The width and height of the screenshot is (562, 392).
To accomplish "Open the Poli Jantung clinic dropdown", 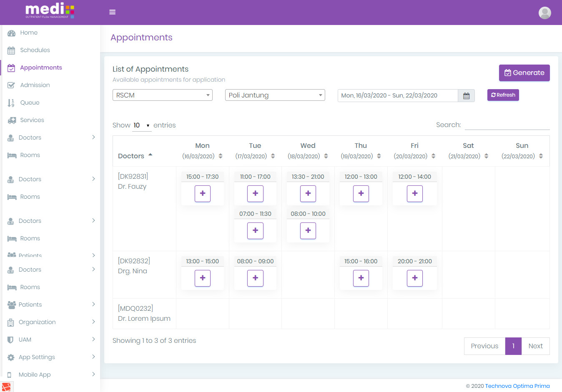I will [275, 95].
